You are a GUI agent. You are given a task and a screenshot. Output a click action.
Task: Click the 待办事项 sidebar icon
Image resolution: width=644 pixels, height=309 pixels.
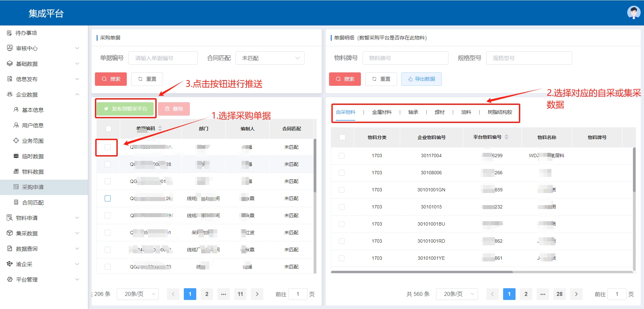[x=9, y=33]
